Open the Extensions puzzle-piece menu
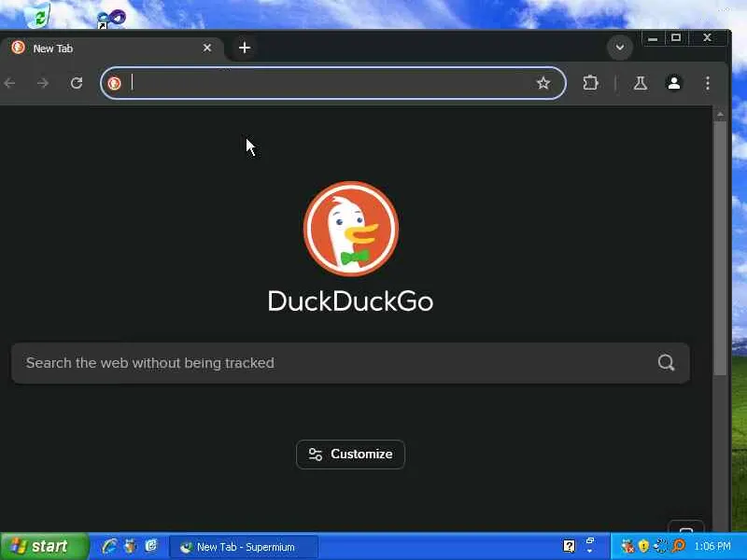 (x=590, y=83)
